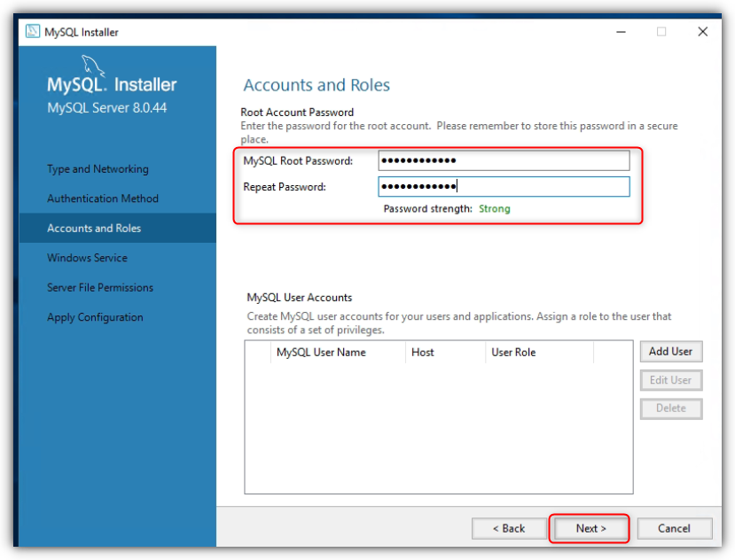
Task: Proceed with the Next button
Action: [x=590, y=529]
